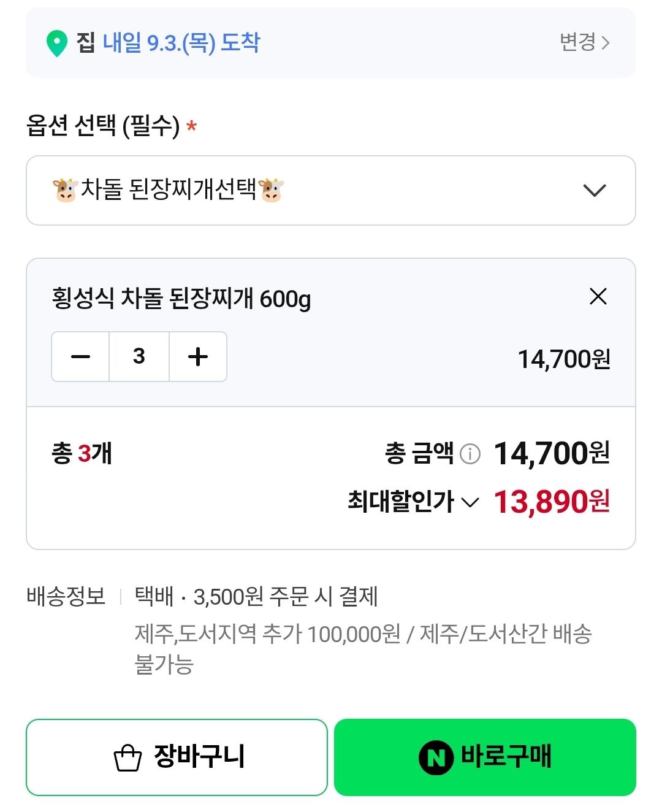
Task: Click the quantity field showing 3
Action: point(139,357)
